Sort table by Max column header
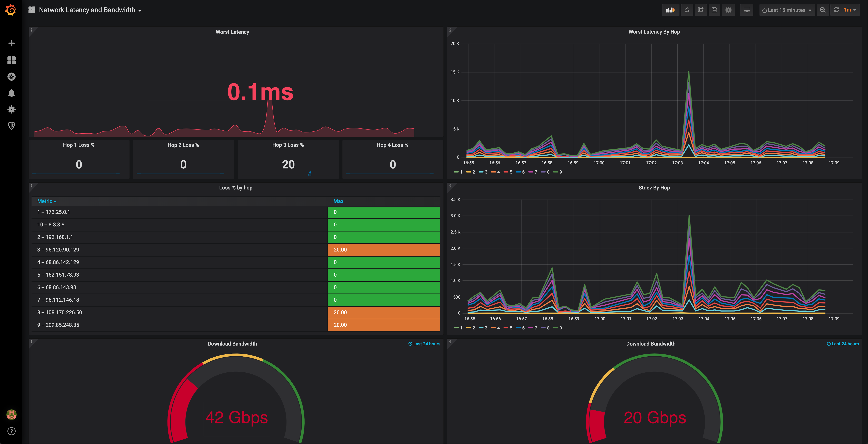 (x=338, y=201)
